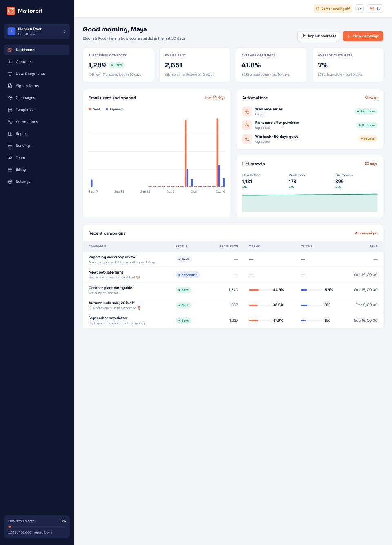Click the 41.8% average open rate
The width and height of the screenshot is (392, 545).
251,65
